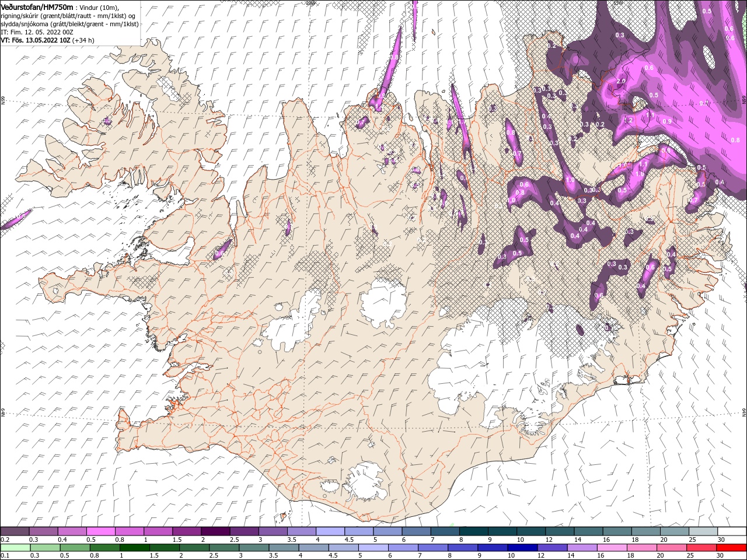This screenshot has height=560, width=747.
Task: Click the 0.9 precipitation value on the map
Action: point(667,121)
